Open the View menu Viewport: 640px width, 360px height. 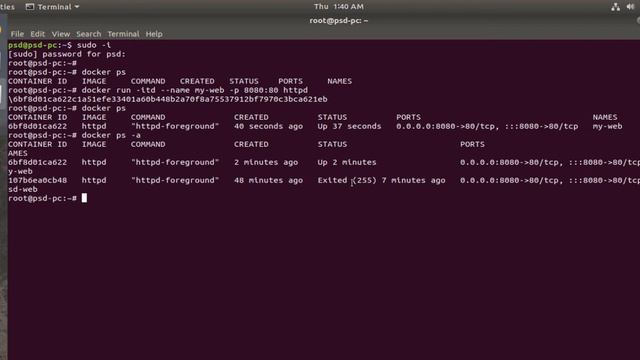[x=60, y=34]
